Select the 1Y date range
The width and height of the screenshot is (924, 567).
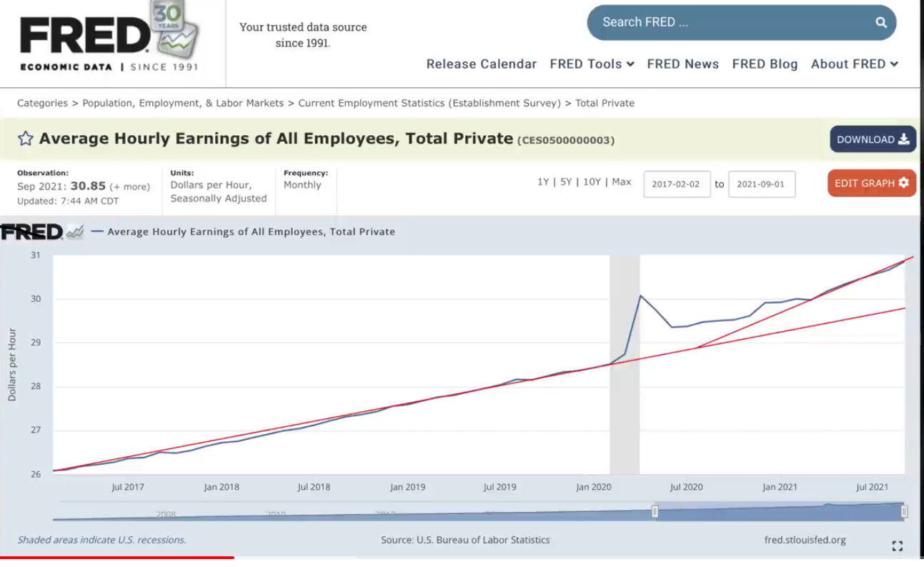pos(543,182)
